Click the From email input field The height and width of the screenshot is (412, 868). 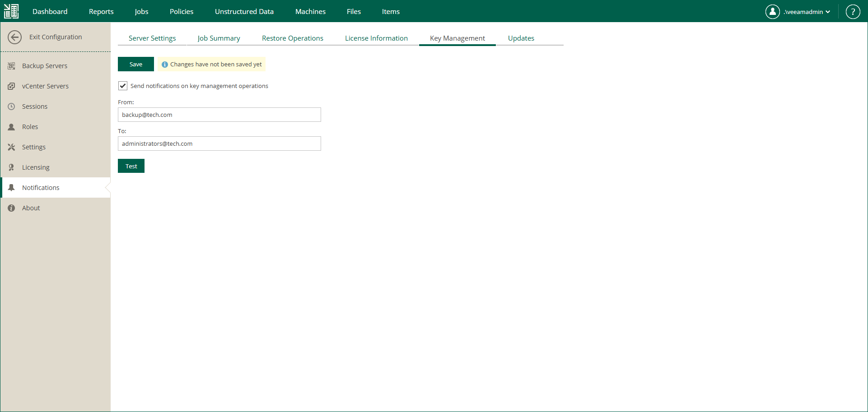[219, 115]
